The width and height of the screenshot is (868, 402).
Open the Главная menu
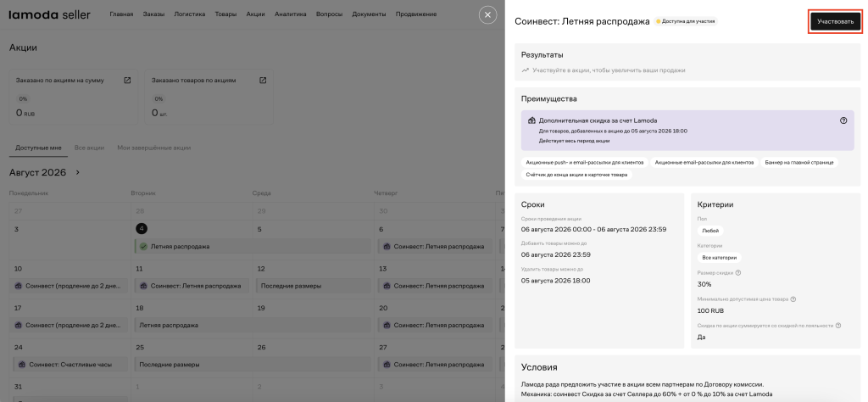pyautogui.click(x=121, y=14)
